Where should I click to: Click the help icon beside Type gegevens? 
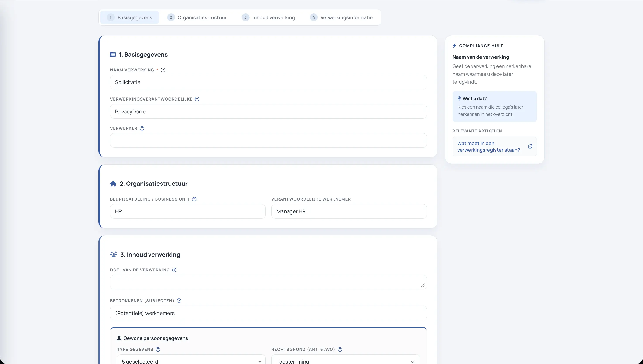(x=158, y=349)
